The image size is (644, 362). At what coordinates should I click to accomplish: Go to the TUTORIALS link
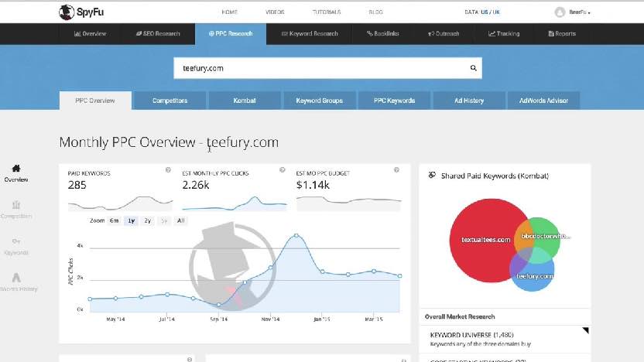[327, 12]
